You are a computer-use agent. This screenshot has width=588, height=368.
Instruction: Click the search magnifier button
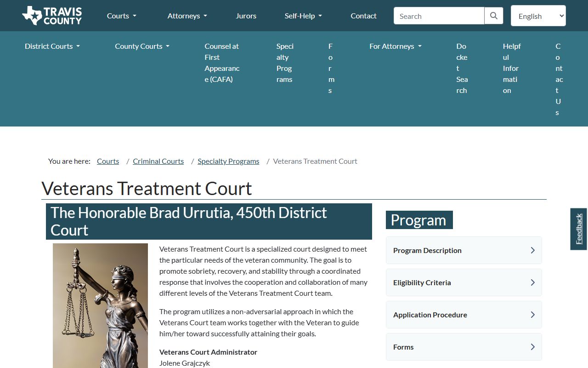tap(494, 16)
